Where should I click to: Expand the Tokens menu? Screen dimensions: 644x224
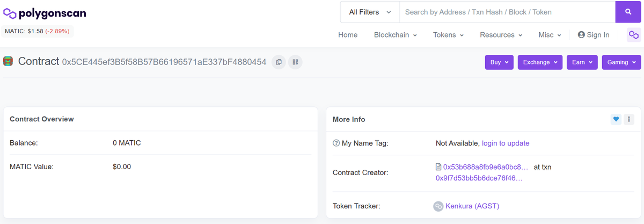click(448, 35)
